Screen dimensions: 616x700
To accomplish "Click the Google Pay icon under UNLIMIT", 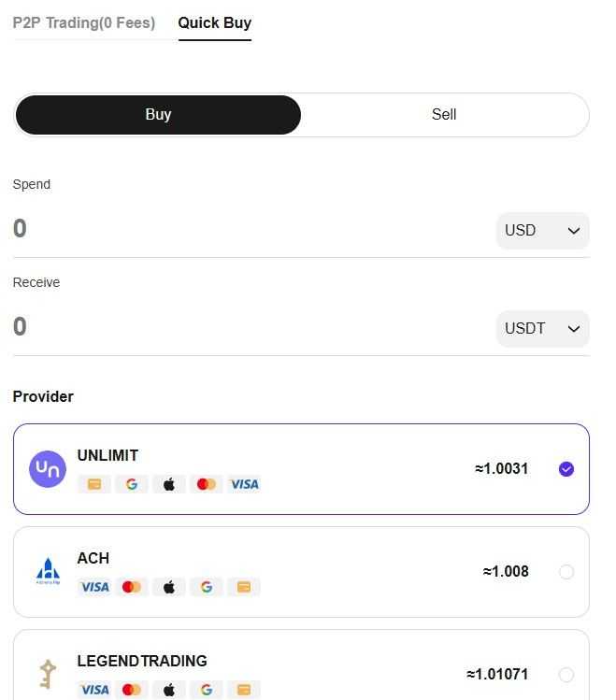I will click(131, 484).
